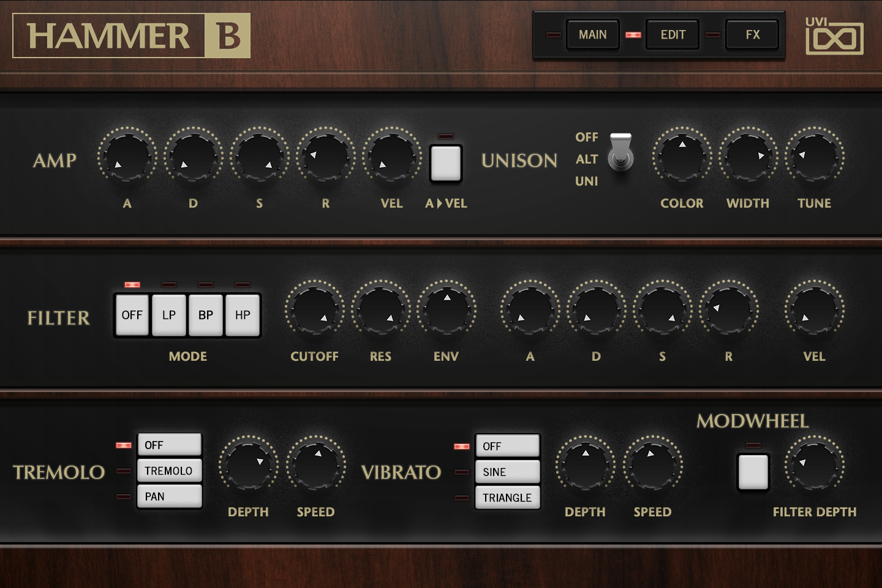Adjust the tremolo DEPTH knob

[x=248, y=466]
